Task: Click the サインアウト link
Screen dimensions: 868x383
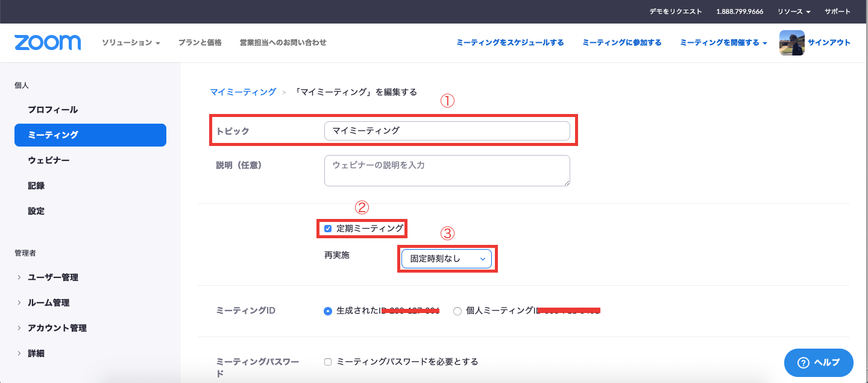Action: tap(829, 43)
